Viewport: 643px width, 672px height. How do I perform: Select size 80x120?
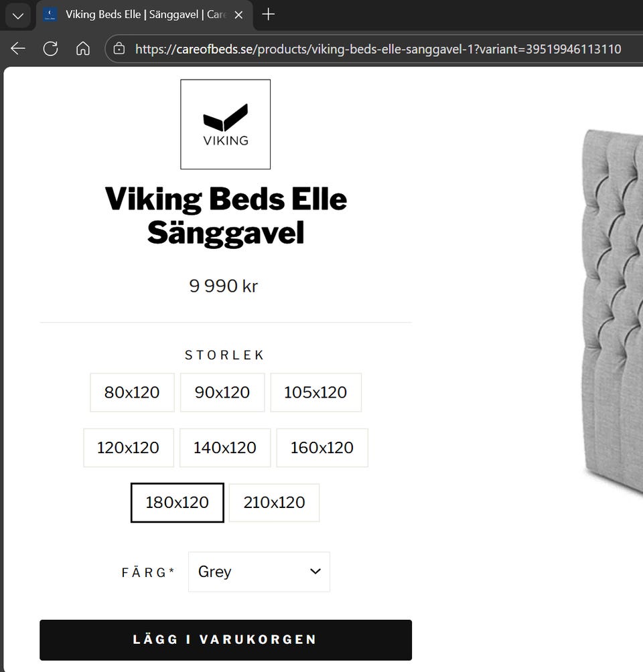(132, 392)
